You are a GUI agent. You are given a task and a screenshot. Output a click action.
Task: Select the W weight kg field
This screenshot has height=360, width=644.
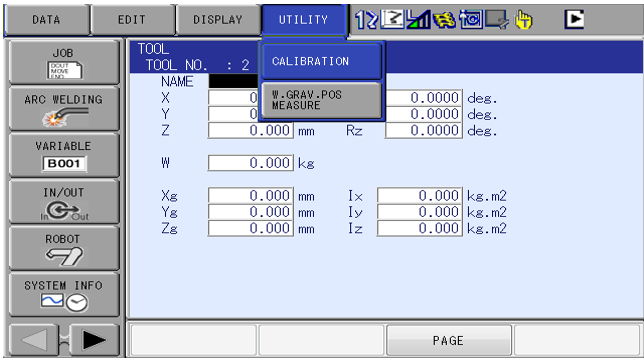pos(251,163)
